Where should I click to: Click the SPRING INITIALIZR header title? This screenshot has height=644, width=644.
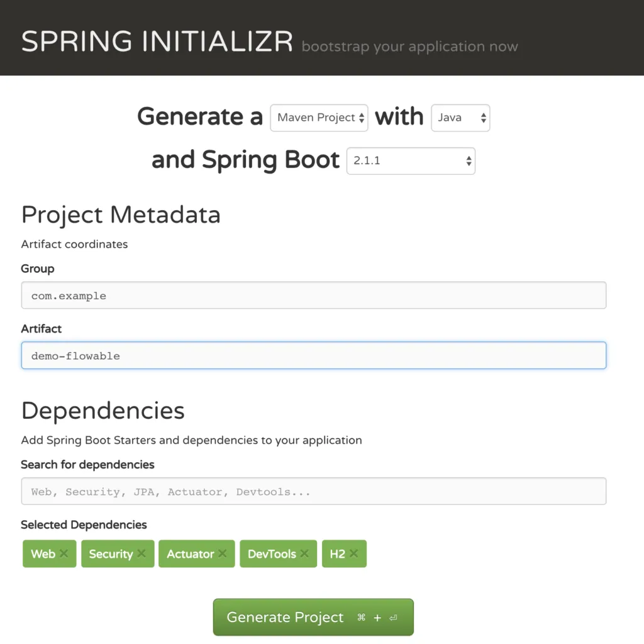tap(157, 42)
